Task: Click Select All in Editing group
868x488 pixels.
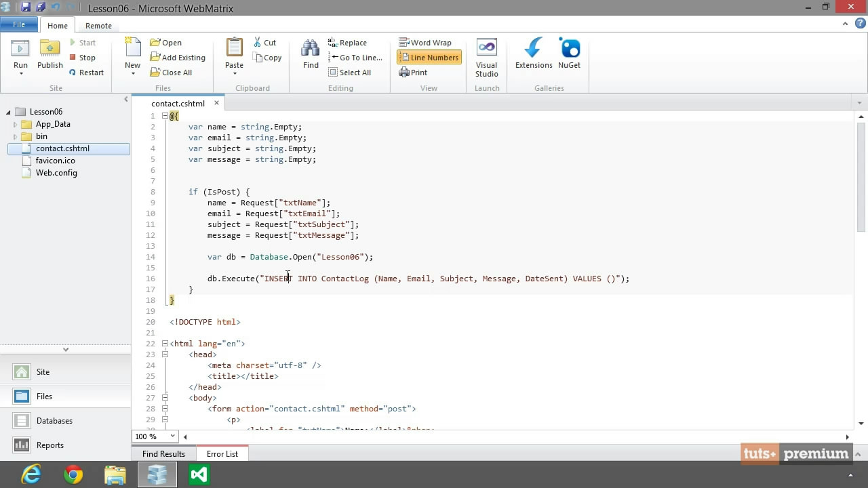Action: [x=349, y=73]
